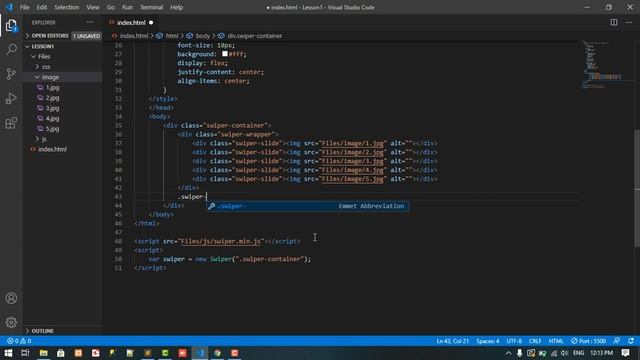This screenshot has height=360, width=640.
Task: Open the Extensions view
Action: 11,122
